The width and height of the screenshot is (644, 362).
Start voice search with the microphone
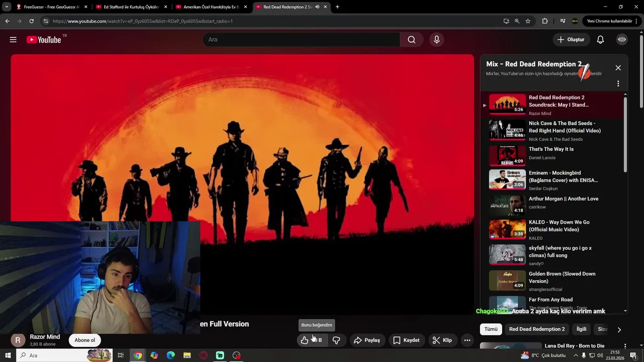pos(437,40)
